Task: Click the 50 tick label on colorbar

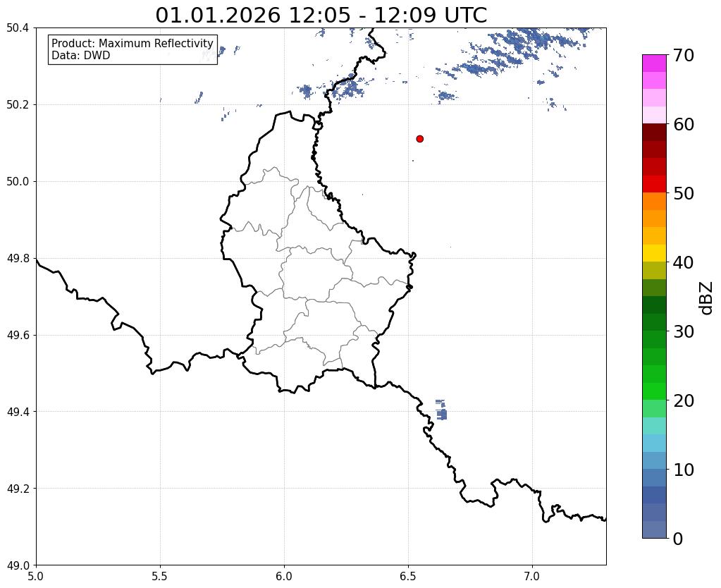Action: click(x=684, y=193)
